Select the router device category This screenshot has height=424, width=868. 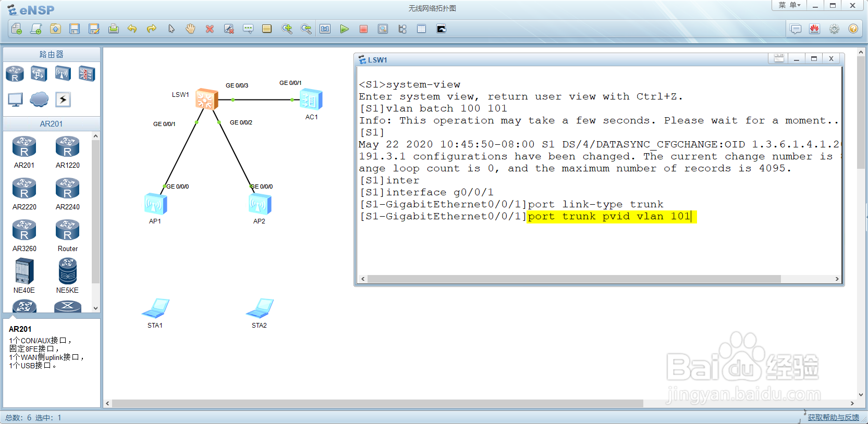[x=15, y=73]
